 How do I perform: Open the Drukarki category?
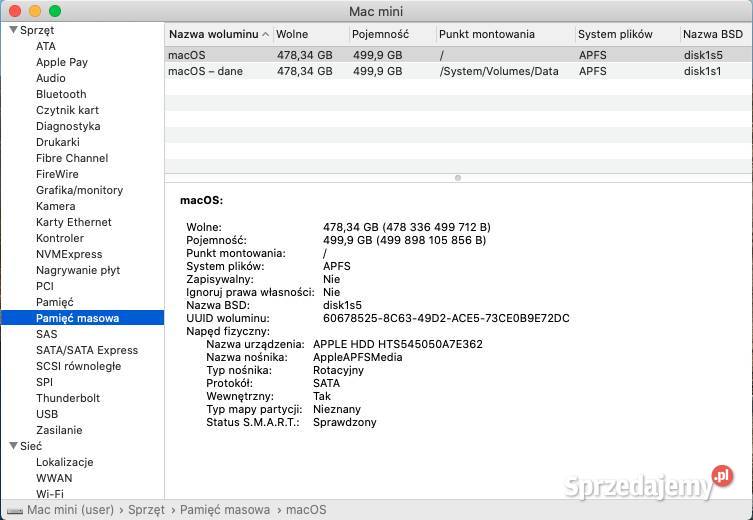[58, 142]
